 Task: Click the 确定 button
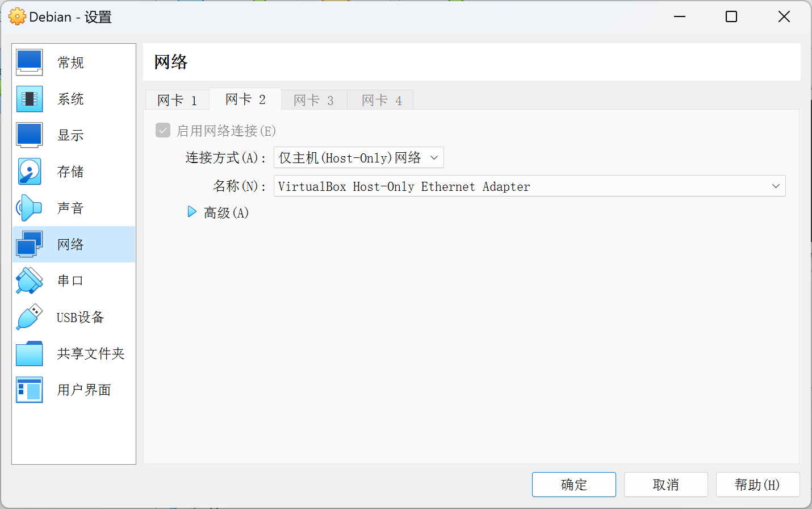(x=574, y=485)
